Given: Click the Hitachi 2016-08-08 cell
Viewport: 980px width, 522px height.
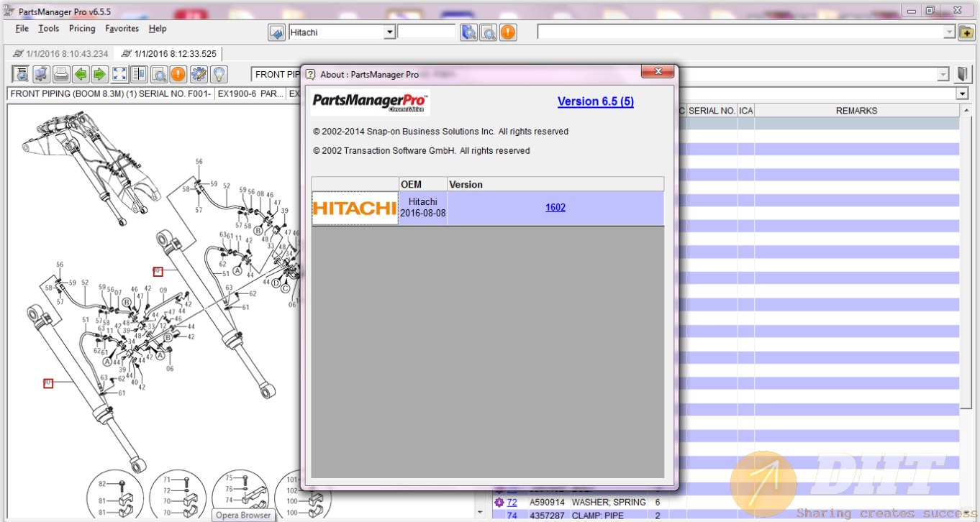Looking at the screenshot, I should [423, 208].
